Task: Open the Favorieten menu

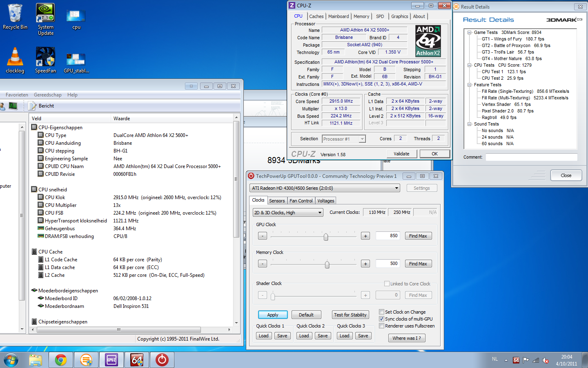Action: [17, 95]
